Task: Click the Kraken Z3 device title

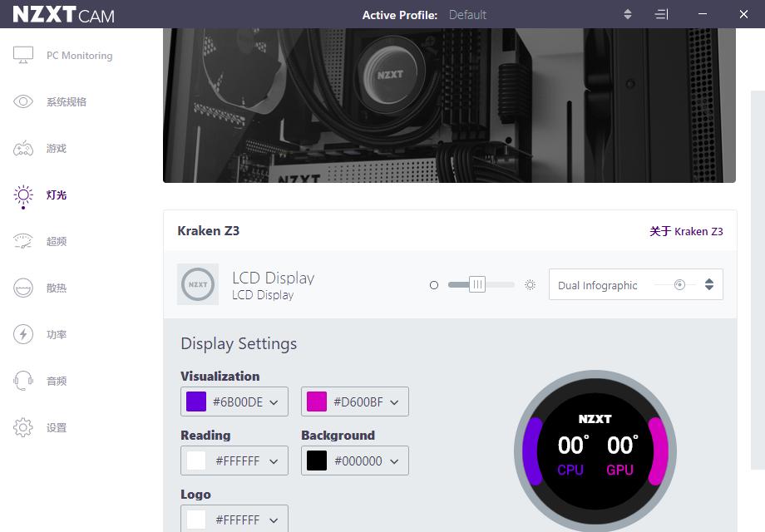Action: pyautogui.click(x=209, y=230)
